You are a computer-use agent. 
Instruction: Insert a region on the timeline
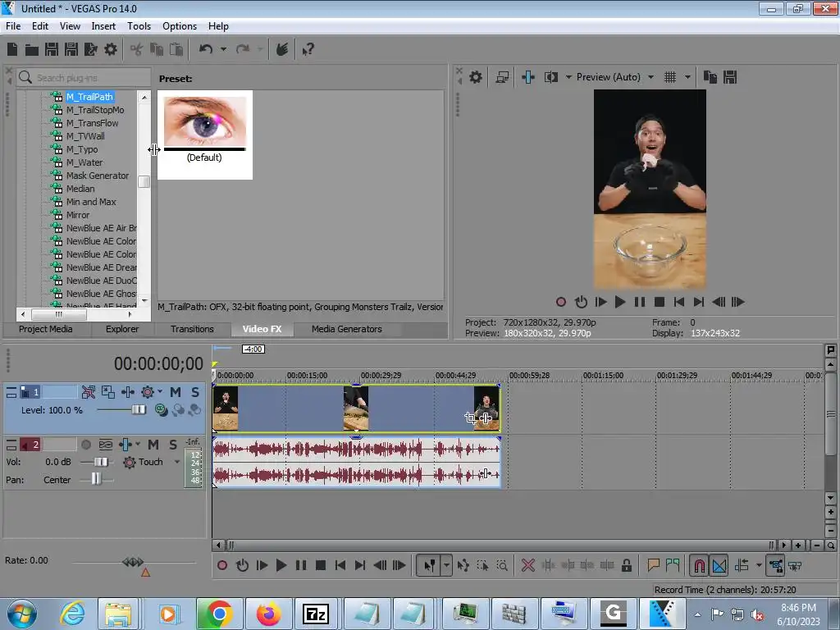click(x=673, y=565)
